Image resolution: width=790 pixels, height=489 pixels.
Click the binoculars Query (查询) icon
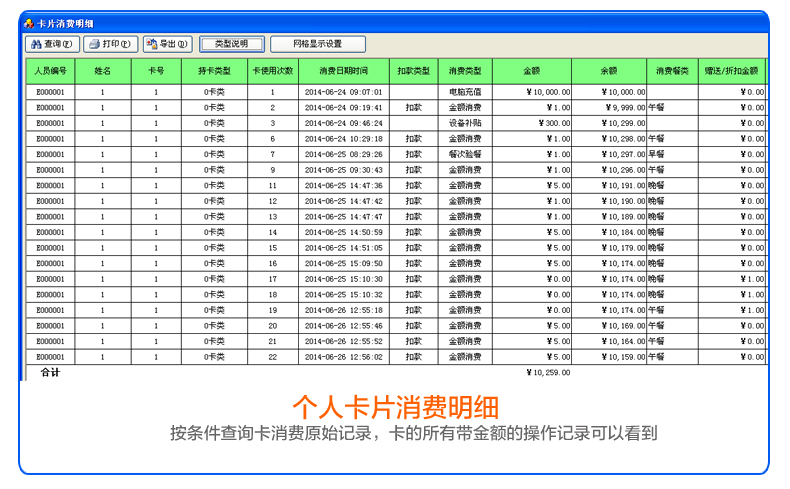point(36,44)
